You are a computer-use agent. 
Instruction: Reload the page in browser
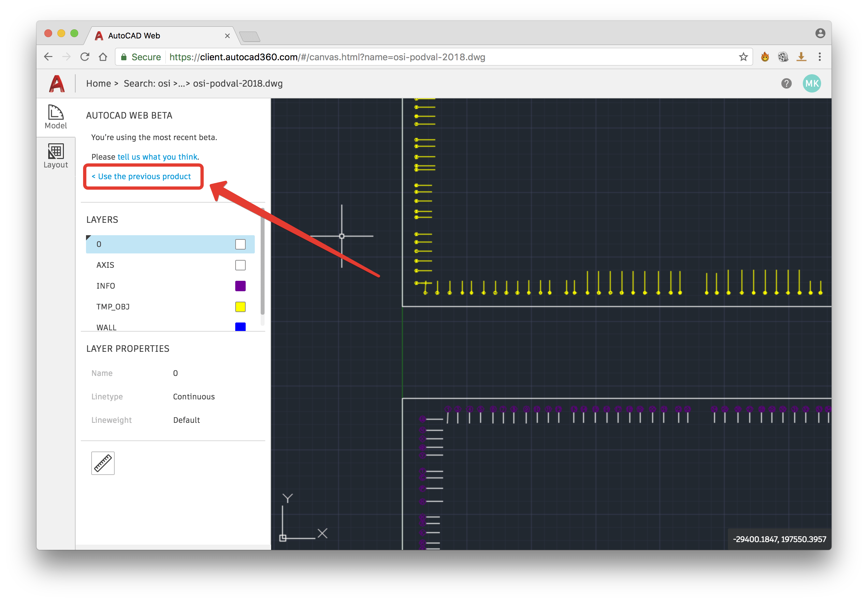pyautogui.click(x=85, y=57)
